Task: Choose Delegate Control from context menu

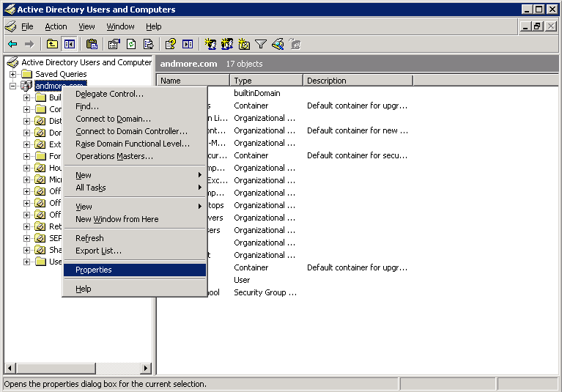Action: pyautogui.click(x=135, y=94)
